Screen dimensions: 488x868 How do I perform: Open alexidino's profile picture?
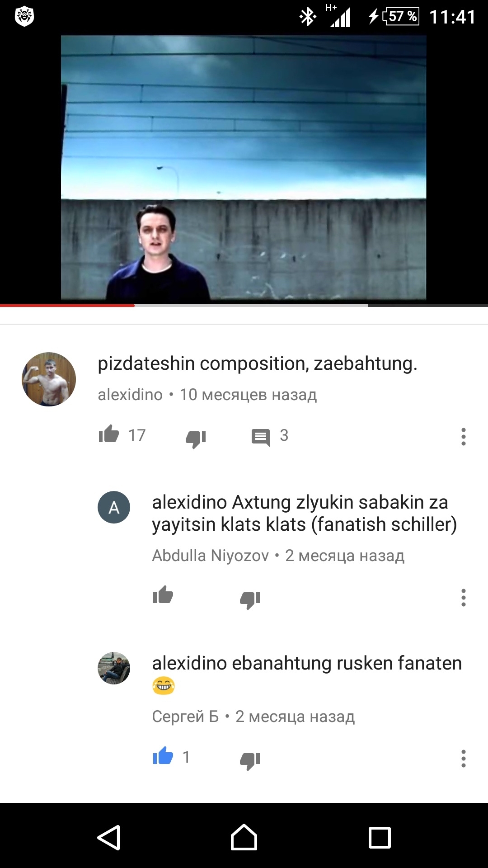coord(49,379)
